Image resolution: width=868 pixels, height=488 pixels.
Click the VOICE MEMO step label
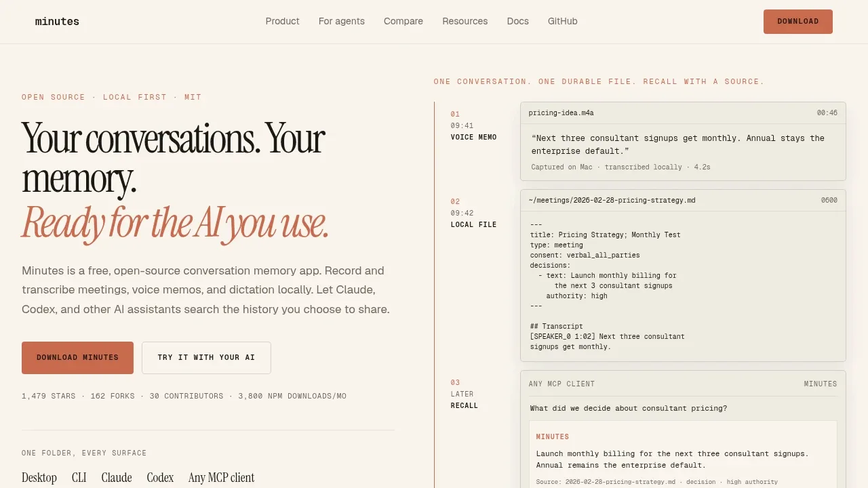(x=474, y=138)
